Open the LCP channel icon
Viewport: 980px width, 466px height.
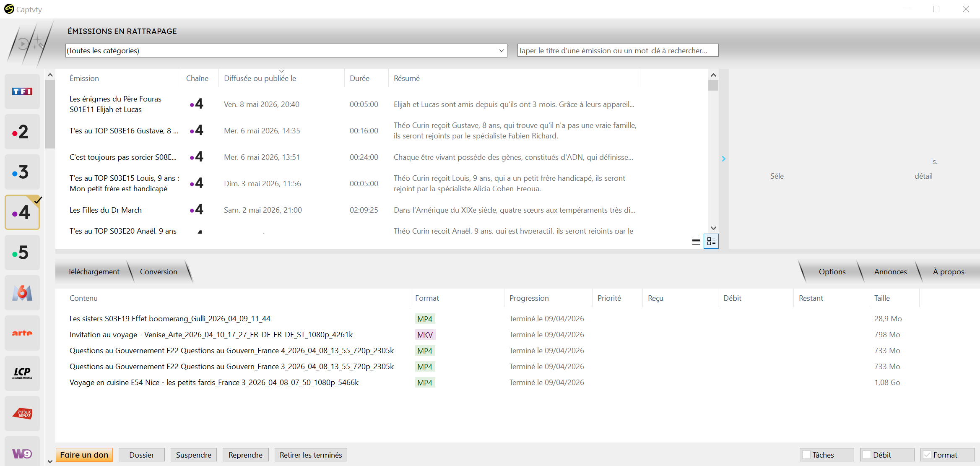22,373
